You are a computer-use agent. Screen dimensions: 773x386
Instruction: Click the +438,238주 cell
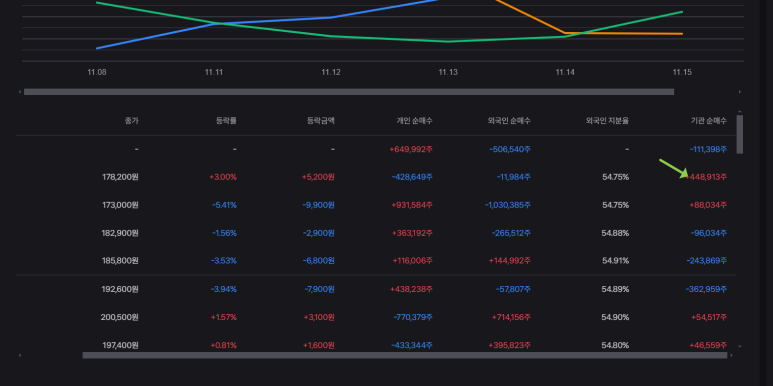[412, 289]
